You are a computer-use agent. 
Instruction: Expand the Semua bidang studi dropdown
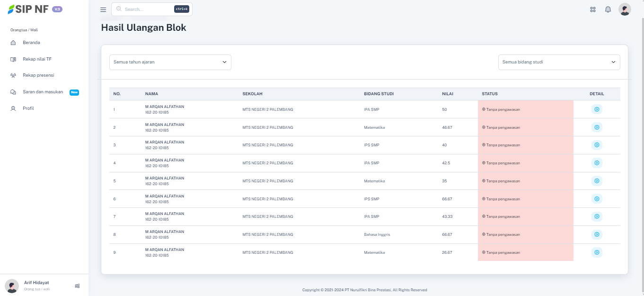click(559, 62)
